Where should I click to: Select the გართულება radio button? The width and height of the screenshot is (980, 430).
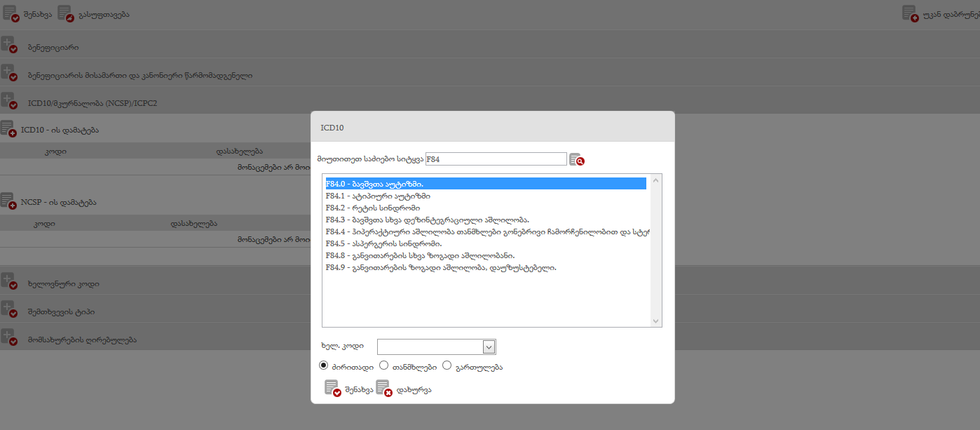click(x=447, y=365)
